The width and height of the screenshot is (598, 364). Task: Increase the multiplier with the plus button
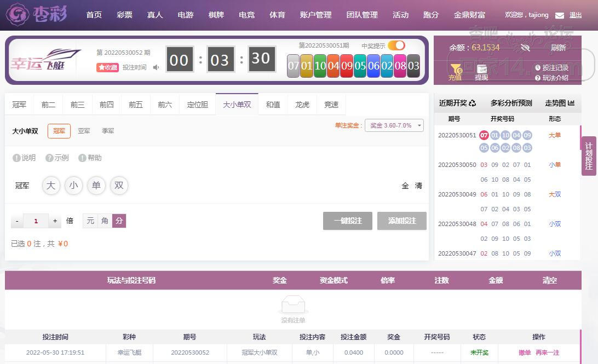click(55, 221)
